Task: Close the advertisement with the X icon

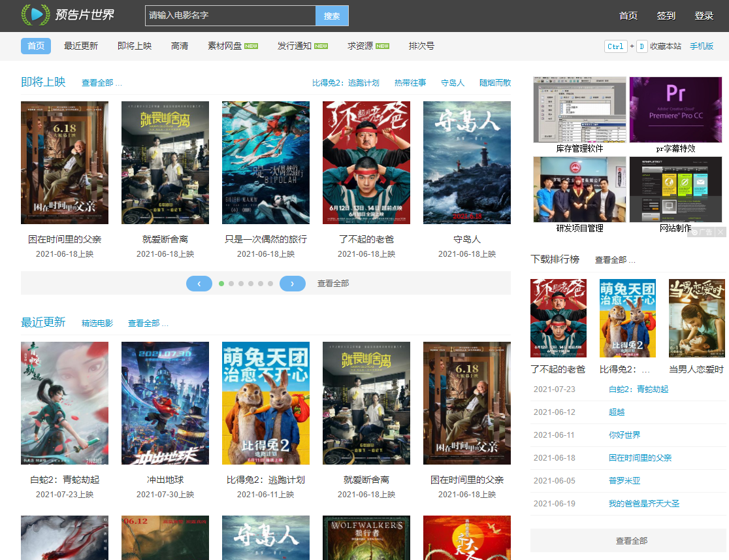Action: [x=721, y=232]
